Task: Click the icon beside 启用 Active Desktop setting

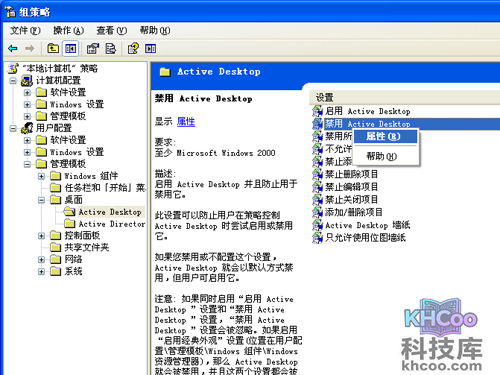Action: [x=317, y=111]
